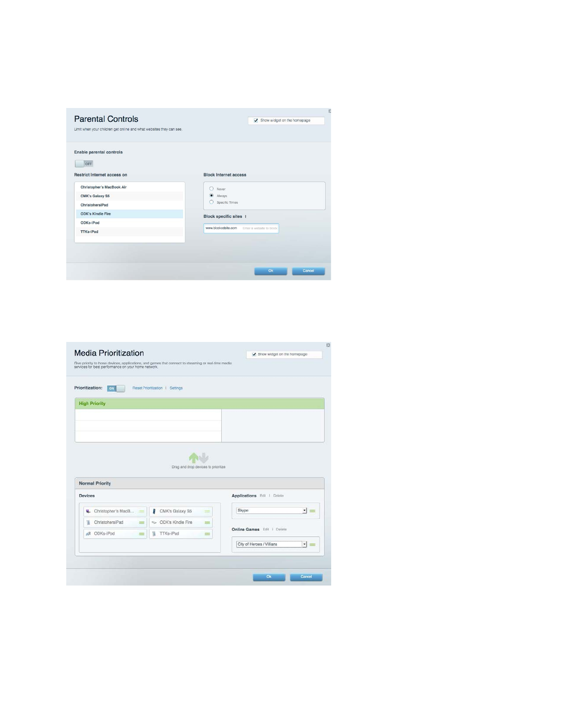This screenshot has height=728, width=563.
Task: Click the block specific sites input field
Action: tap(260, 228)
